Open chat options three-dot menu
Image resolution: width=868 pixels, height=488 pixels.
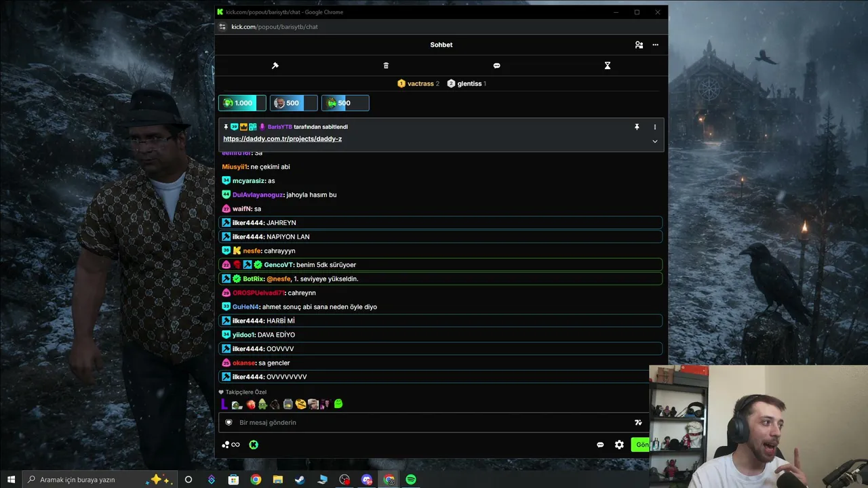tap(655, 45)
